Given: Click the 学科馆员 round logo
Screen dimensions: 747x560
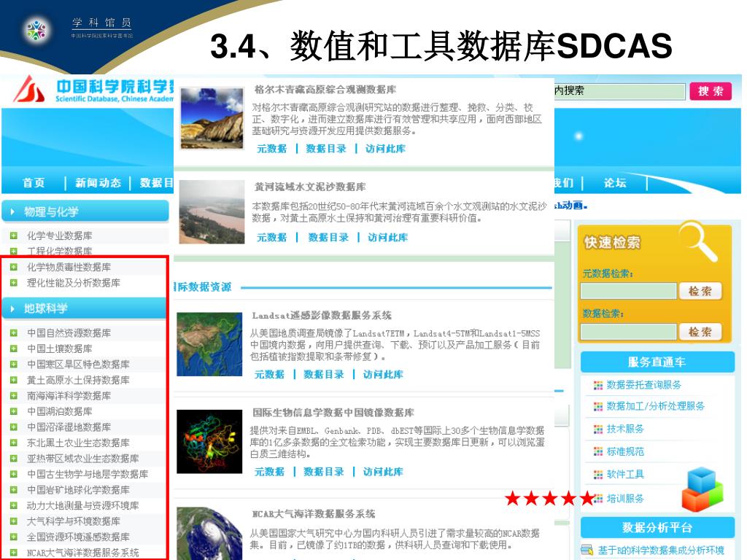Looking at the screenshot, I should pos(36,29).
